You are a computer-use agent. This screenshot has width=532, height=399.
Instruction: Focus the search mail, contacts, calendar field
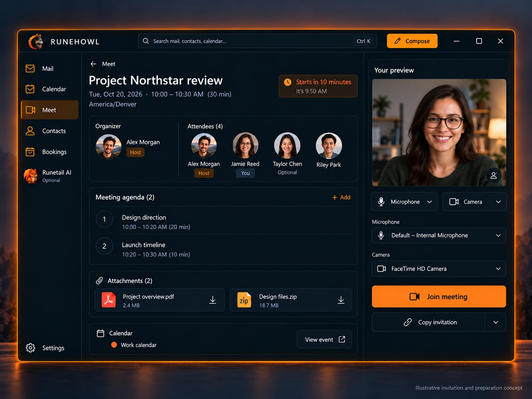tap(258, 41)
